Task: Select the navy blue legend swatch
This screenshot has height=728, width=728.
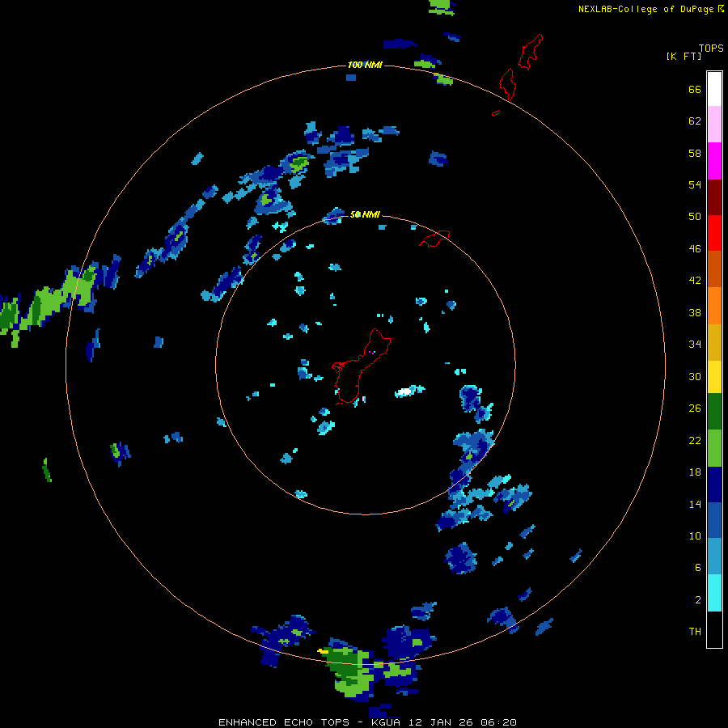Action: 714,485
